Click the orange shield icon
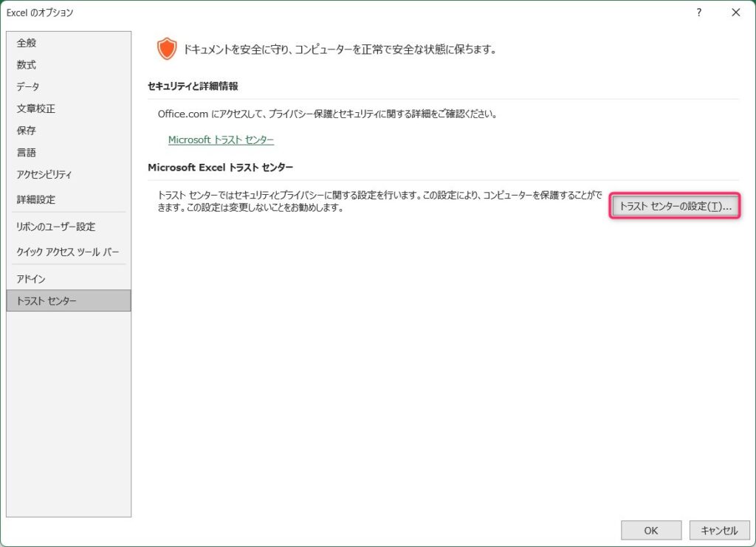 (167, 49)
